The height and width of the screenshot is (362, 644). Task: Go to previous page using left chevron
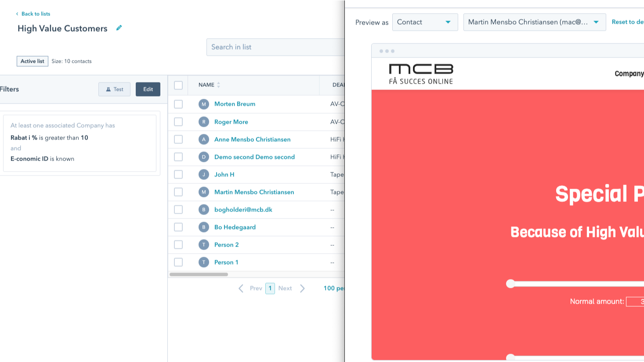click(x=241, y=288)
